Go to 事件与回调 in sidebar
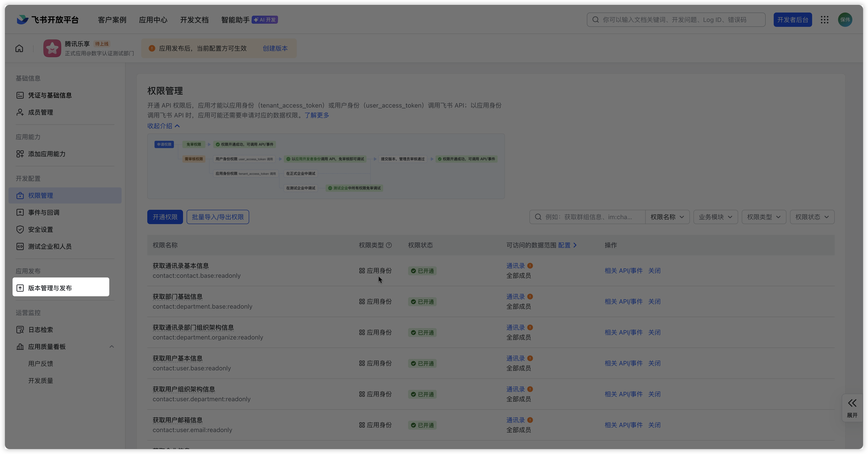 tap(44, 212)
